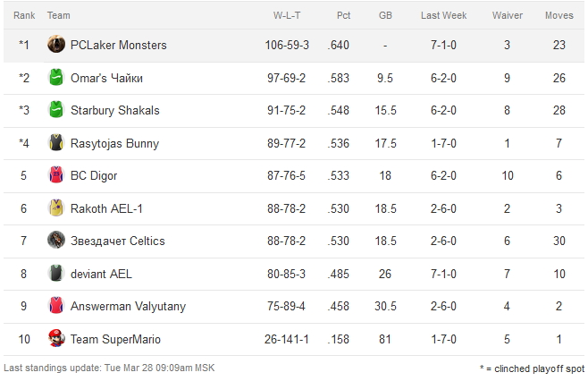Click PCLaker Monsters team avatar icon
Screen dimensions: 588x381
coord(55,45)
